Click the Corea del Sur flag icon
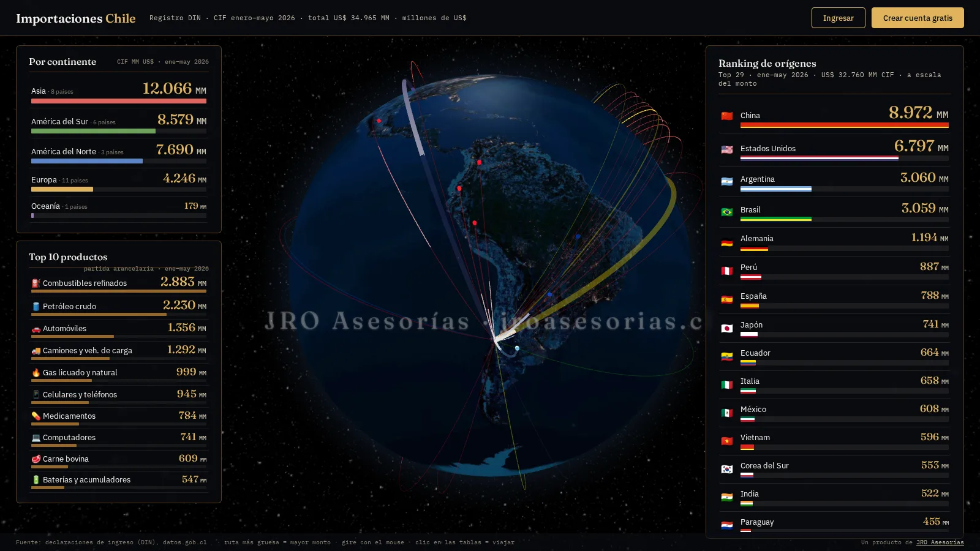 (727, 469)
